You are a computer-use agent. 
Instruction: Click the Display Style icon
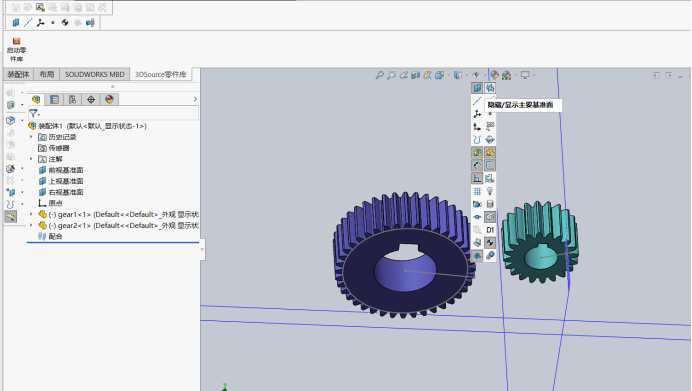coord(458,75)
